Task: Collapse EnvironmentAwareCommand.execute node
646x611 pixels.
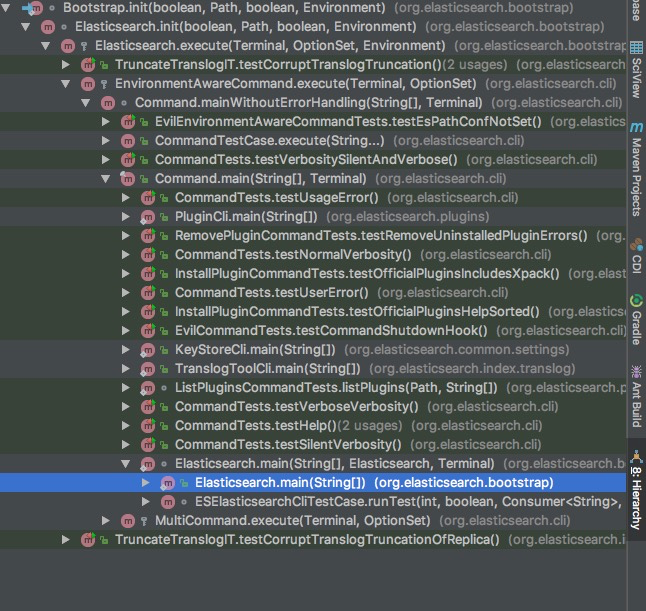Action: tap(66, 84)
